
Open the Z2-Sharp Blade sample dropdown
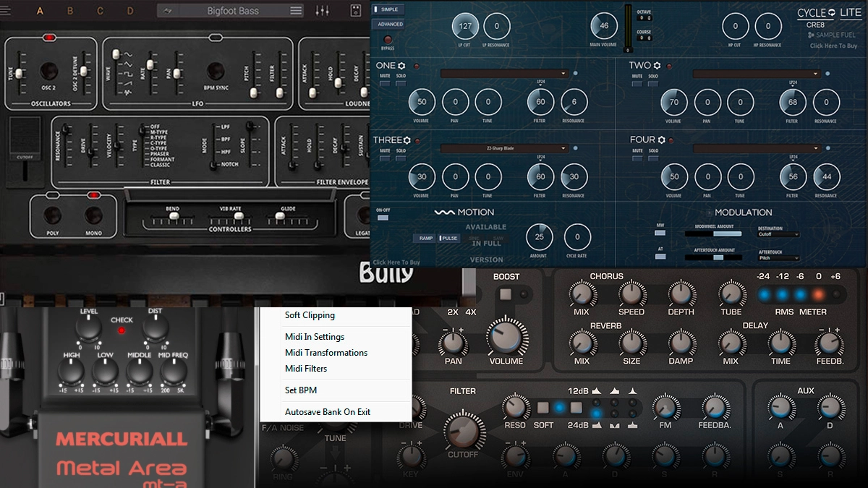click(x=503, y=148)
